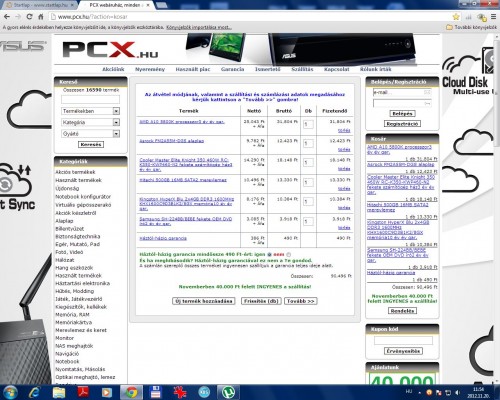Image resolution: width=500 pixels, height=400 pixels.
Task: Click the Érvényesítés coupon button
Action: coord(403,351)
